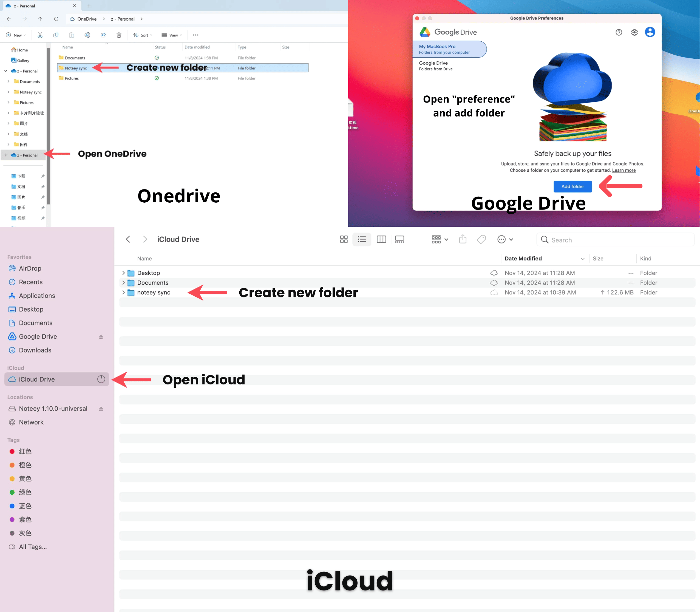This screenshot has width=700, height=612.
Task: Expand the Documents folder in iCloud Drive
Action: pyautogui.click(x=123, y=282)
